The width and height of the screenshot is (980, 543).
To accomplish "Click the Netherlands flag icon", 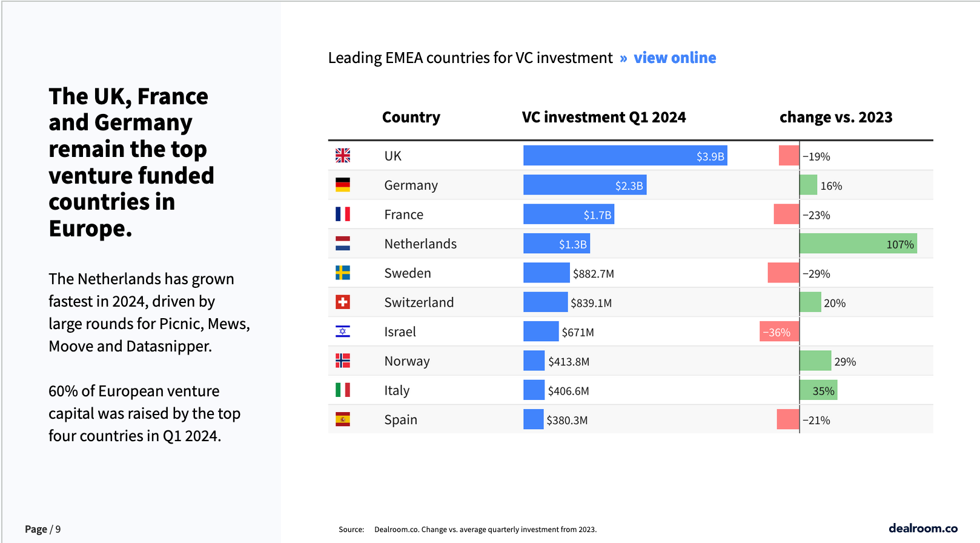I will pyautogui.click(x=343, y=244).
